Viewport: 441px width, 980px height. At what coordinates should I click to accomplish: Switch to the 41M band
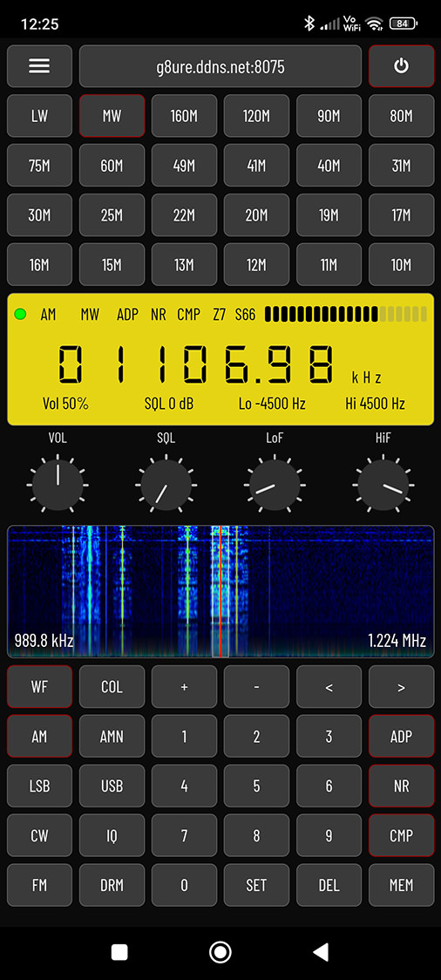point(257,166)
